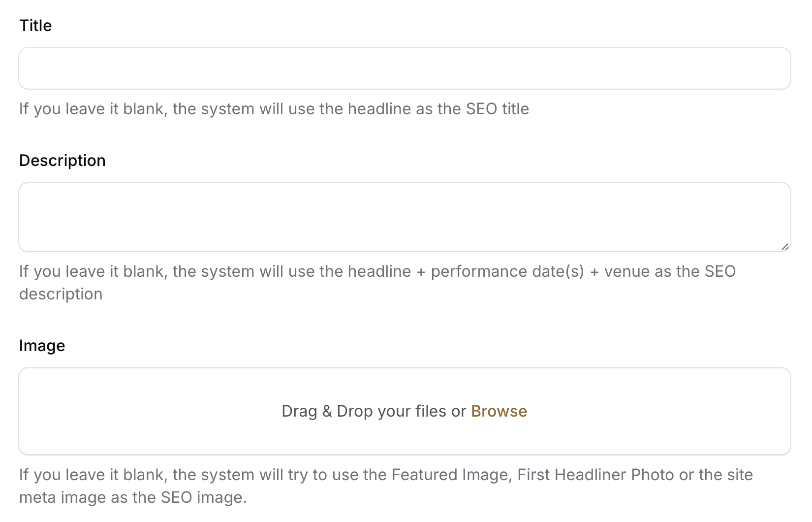Click the 'Drag & Drop your files or' text
This screenshot has width=812, height=522.
[x=374, y=411]
